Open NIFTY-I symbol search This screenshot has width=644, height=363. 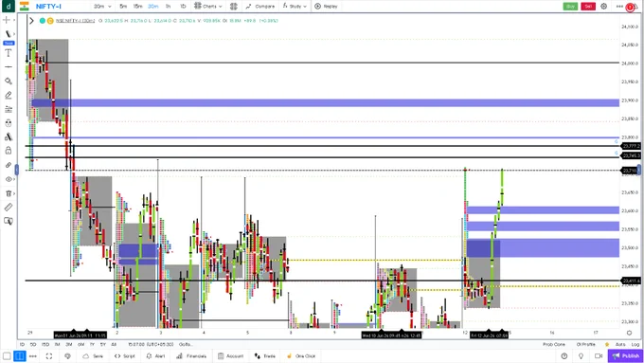tap(48, 7)
